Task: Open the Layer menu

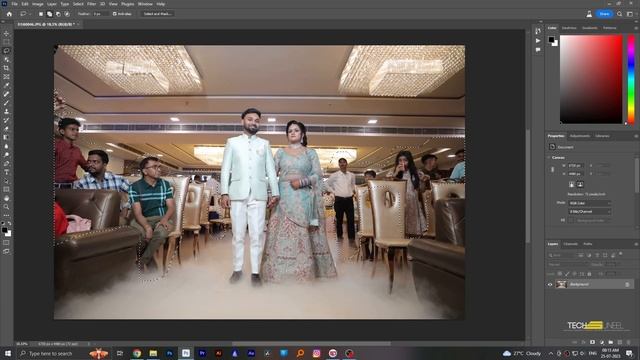Action: tap(52, 4)
